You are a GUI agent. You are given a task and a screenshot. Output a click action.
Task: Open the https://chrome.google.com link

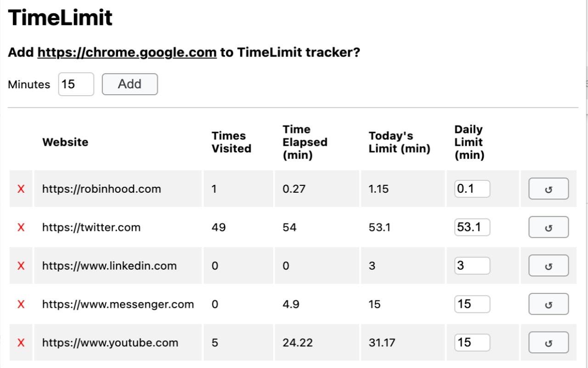pos(127,52)
